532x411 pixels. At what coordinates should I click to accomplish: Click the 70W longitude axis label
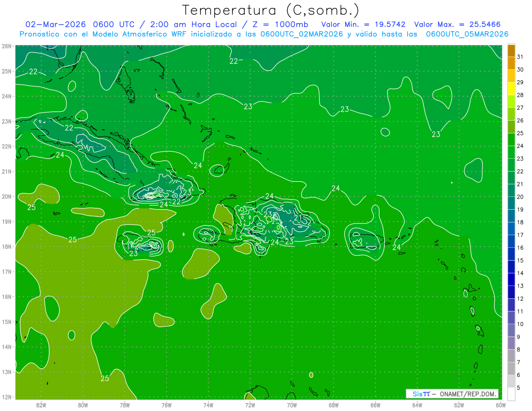click(x=292, y=405)
